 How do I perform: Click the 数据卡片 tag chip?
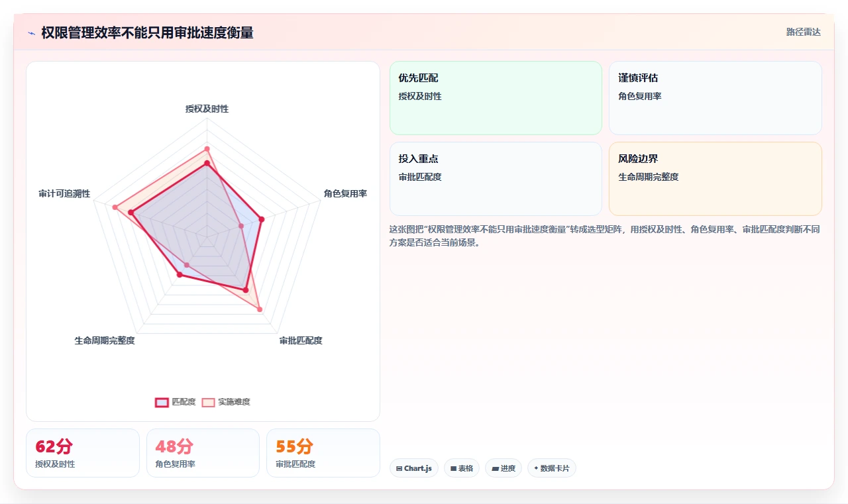click(x=552, y=468)
